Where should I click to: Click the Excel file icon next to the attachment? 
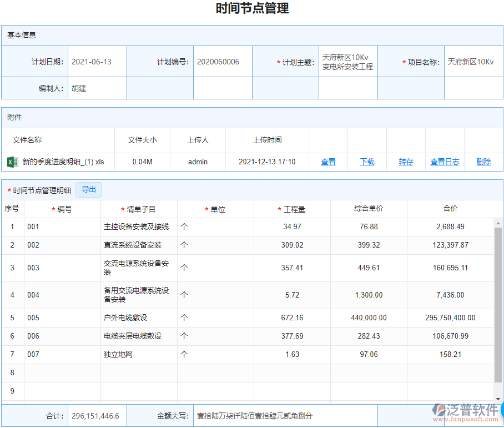coord(12,162)
